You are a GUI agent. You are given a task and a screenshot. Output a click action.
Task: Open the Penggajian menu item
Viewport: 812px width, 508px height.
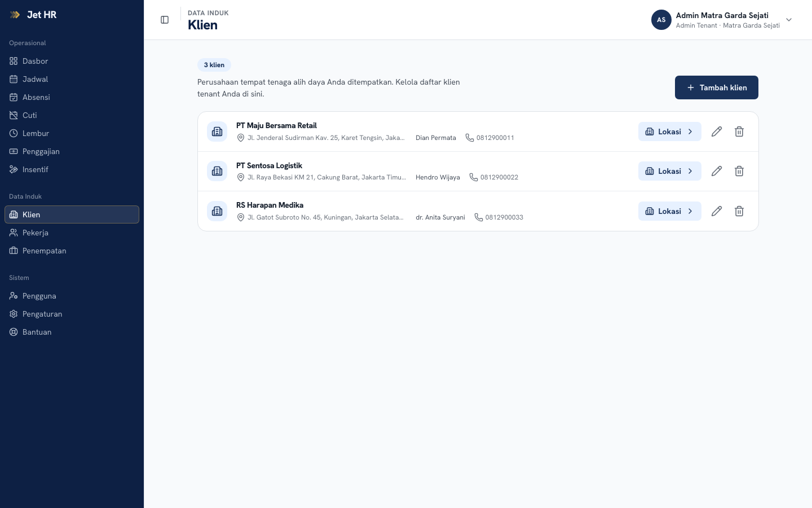point(72,151)
